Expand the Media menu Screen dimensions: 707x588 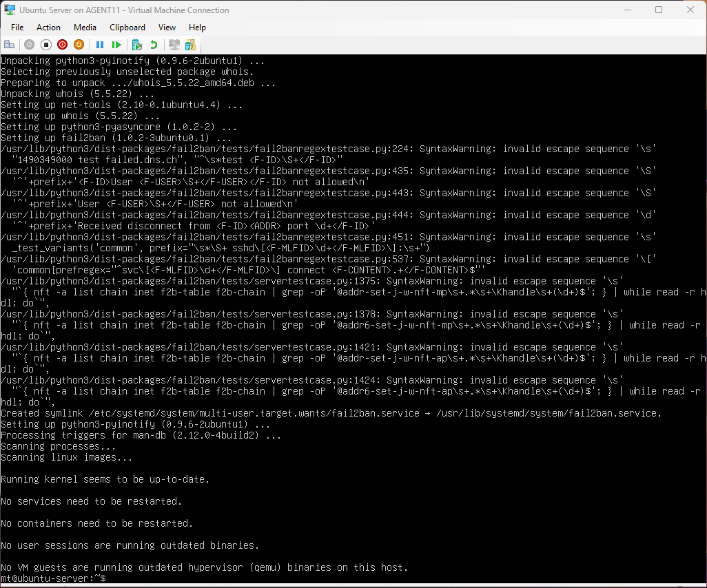click(85, 28)
